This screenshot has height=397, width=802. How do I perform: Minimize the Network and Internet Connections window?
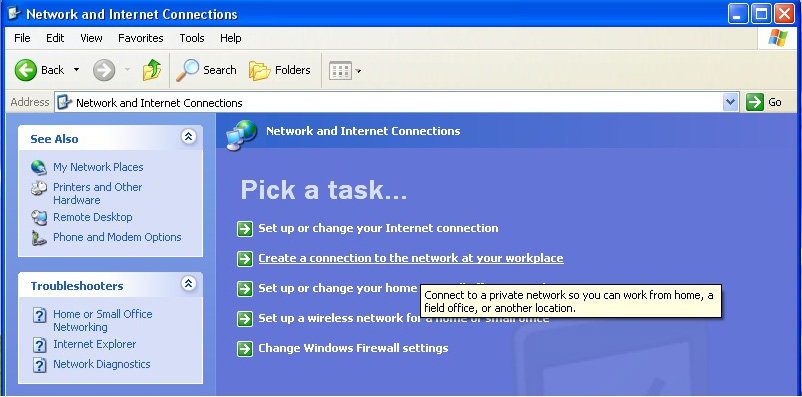(x=738, y=14)
